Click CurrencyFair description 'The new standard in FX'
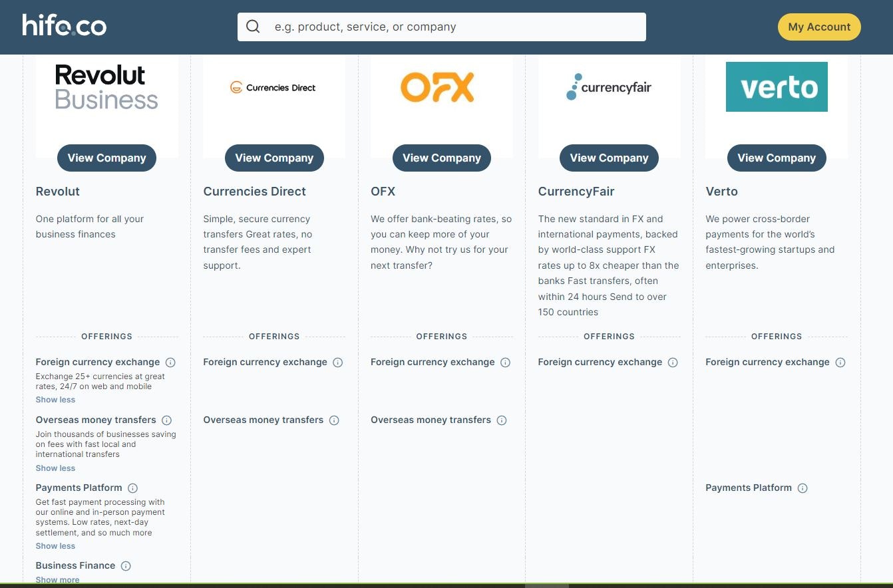Viewport: 893px width, 588px height. point(609,265)
